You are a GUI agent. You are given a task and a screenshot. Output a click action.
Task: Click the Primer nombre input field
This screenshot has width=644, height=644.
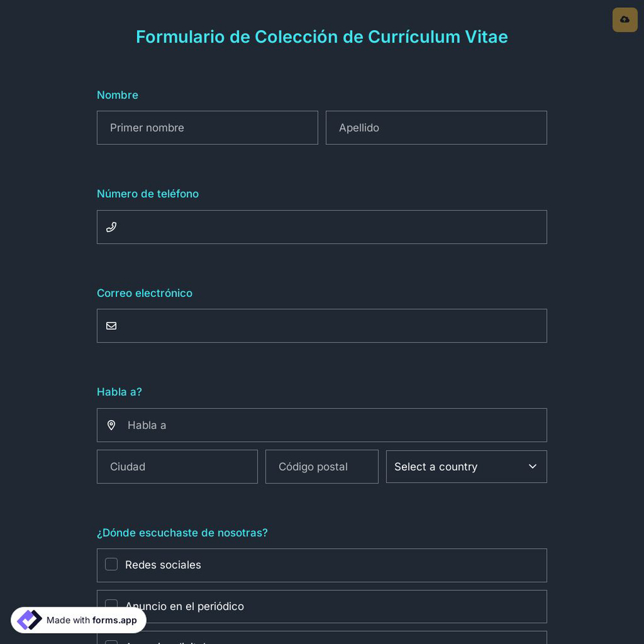(207, 128)
